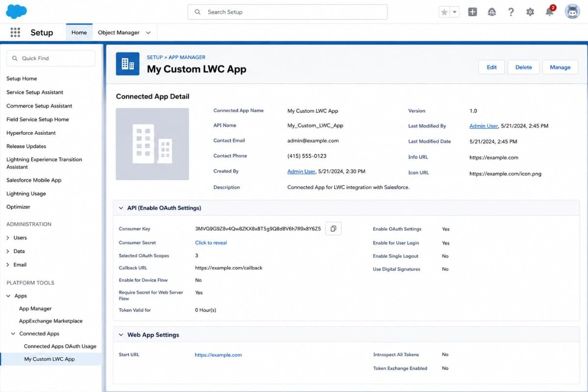The image size is (588, 392).
Task: Open Field Service Setup Home
Action: point(38,119)
